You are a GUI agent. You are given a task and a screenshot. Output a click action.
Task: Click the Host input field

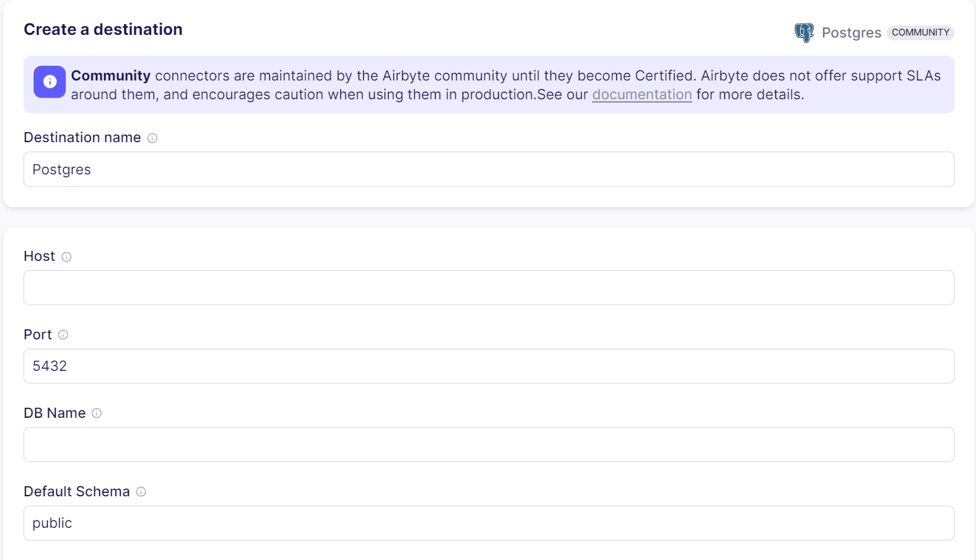tap(489, 288)
